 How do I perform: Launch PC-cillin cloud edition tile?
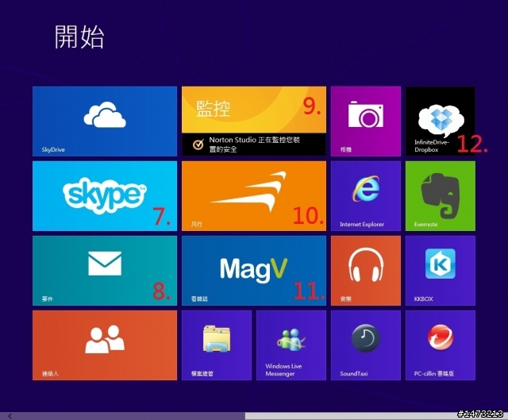click(441, 345)
